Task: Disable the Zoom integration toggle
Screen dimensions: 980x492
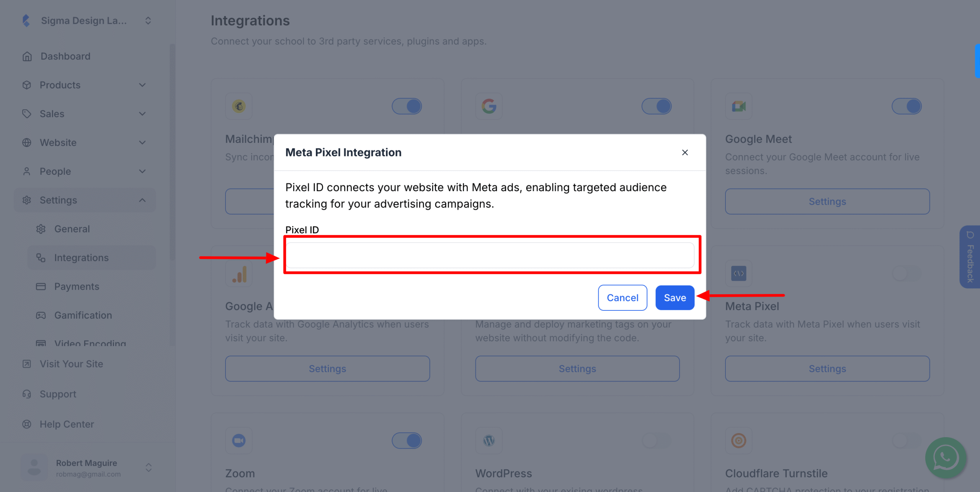Action: (x=407, y=440)
